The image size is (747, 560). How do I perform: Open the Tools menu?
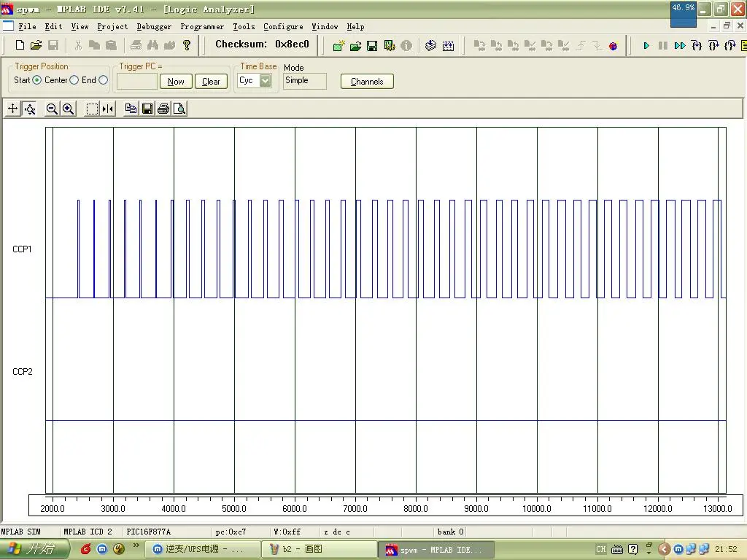click(244, 27)
